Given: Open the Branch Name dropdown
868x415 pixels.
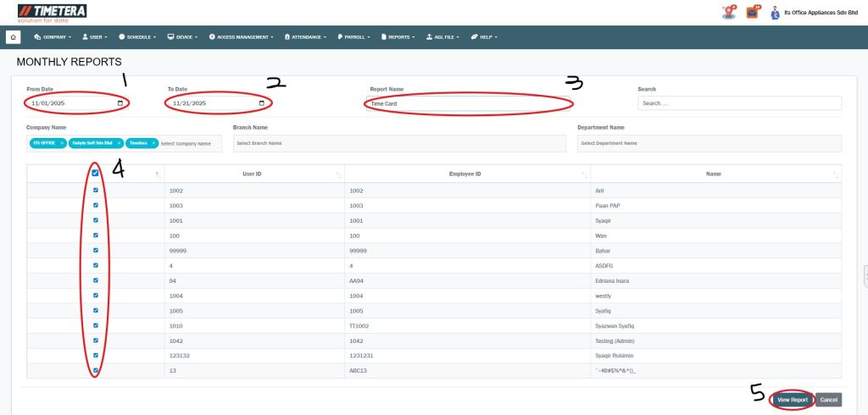Looking at the screenshot, I should pyautogui.click(x=398, y=143).
